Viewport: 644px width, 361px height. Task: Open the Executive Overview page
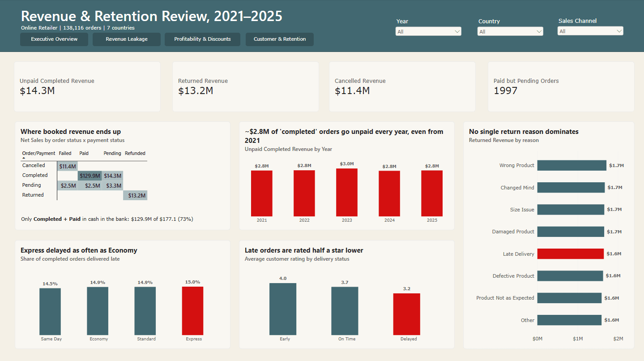point(54,39)
